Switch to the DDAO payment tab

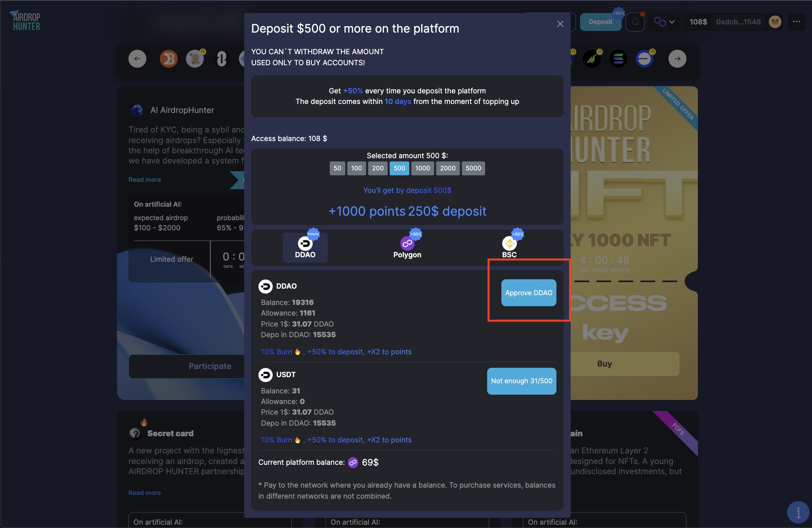[305, 247]
